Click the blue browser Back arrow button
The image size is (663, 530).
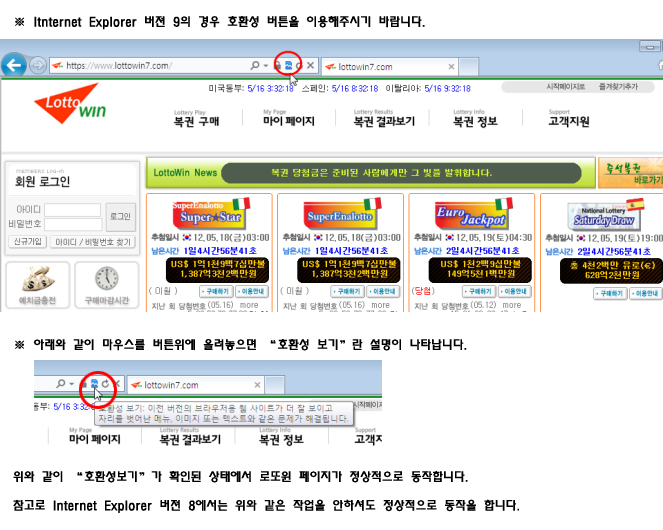14,65
